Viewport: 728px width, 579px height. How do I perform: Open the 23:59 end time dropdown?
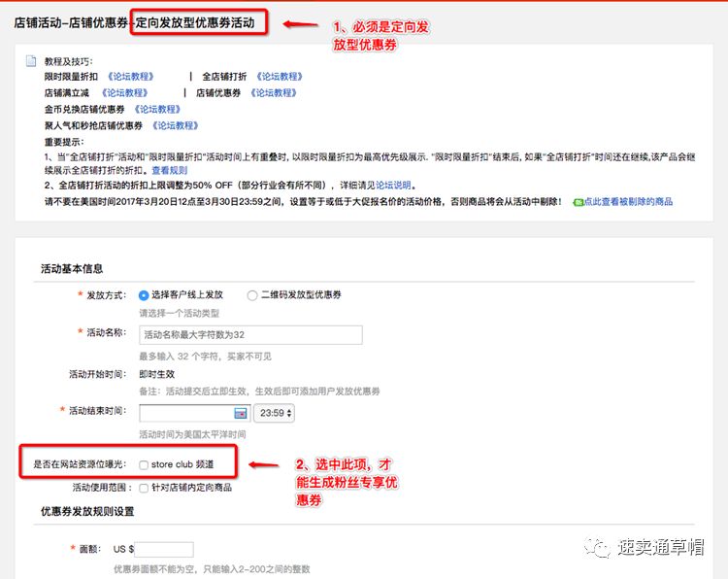pyautogui.click(x=274, y=413)
